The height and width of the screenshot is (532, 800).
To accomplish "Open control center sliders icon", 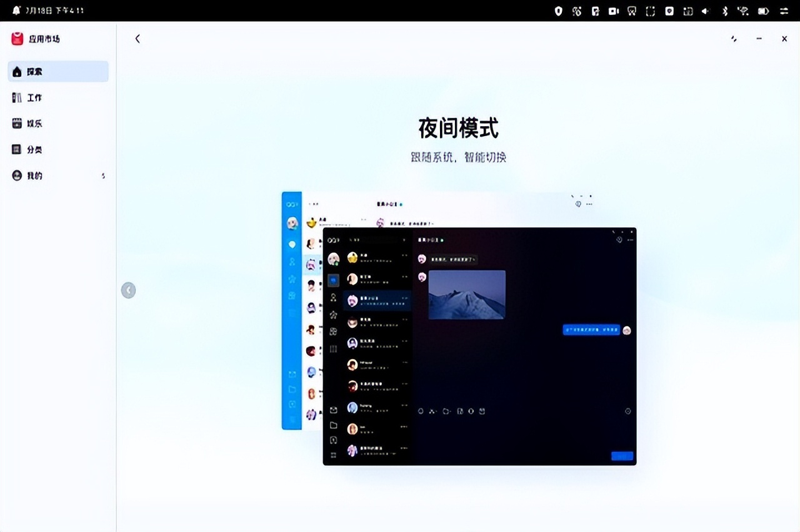I will click(x=784, y=11).
